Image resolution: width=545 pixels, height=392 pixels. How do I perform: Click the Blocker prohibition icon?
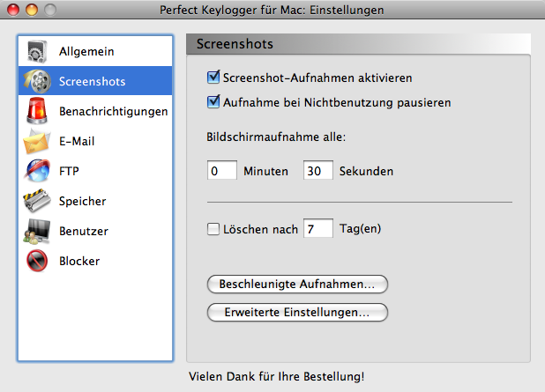37,261
